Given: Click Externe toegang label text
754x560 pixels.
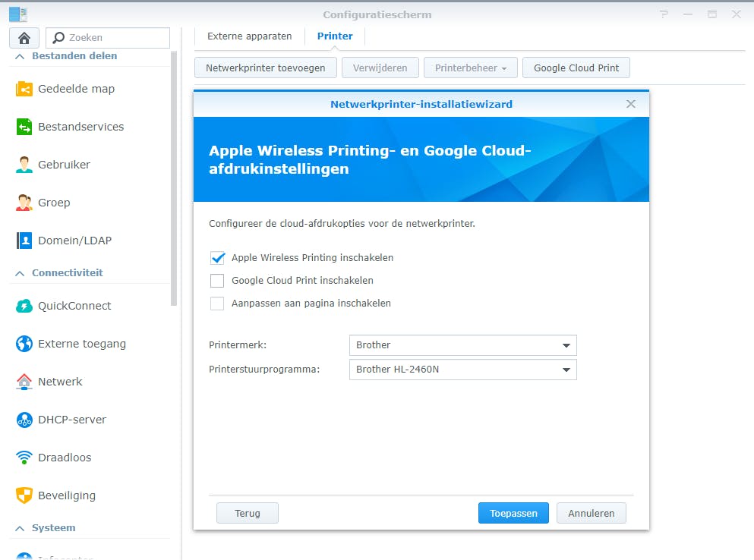Looking at the screenshot, I should [82, 344].
